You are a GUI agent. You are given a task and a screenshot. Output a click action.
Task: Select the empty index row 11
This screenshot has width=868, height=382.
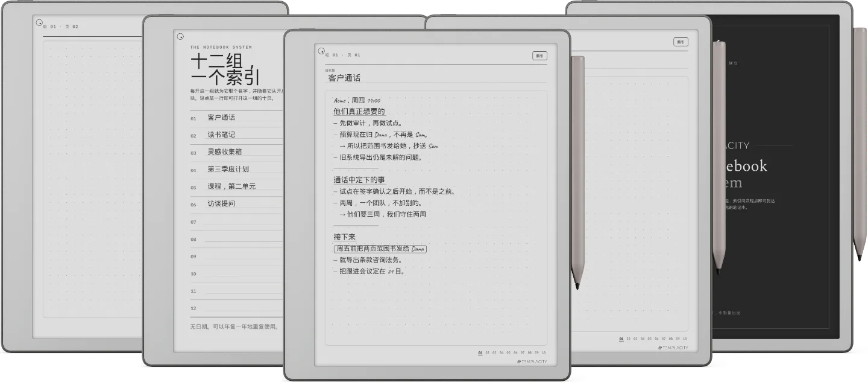[x=236, y=290]
